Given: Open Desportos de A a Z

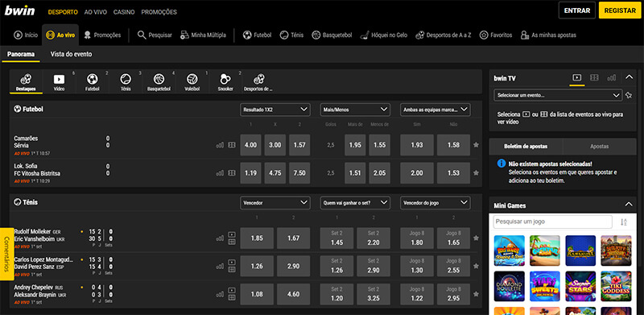Looking at the screenshot, I should [x=444, y=35].
